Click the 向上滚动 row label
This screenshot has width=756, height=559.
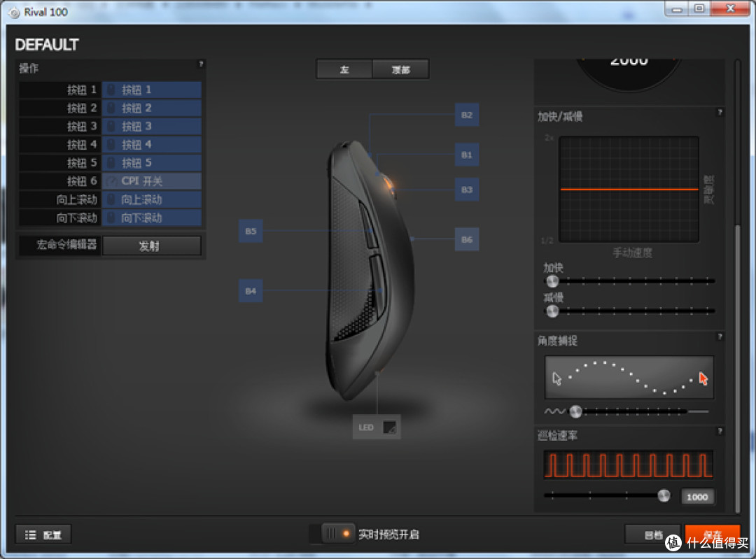coord(77,199)
